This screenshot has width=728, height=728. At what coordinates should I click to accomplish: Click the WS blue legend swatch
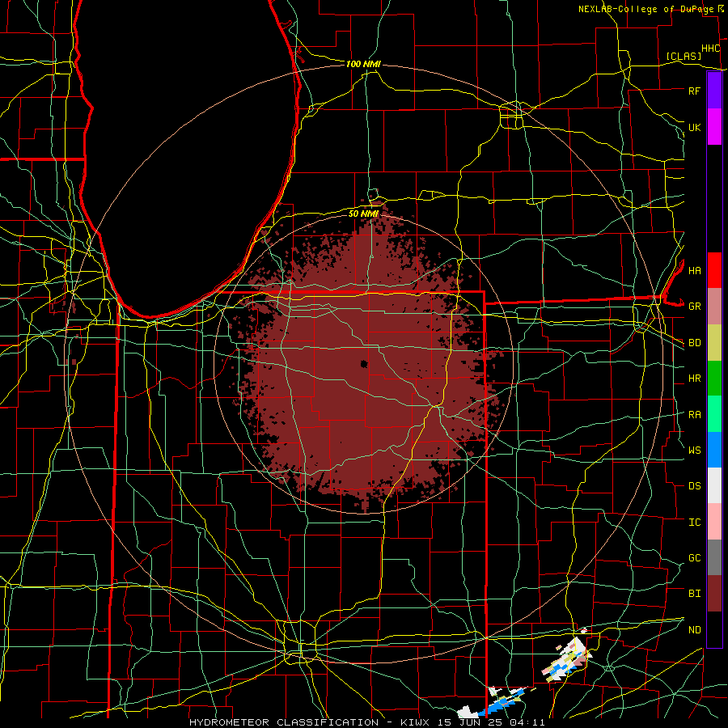click(714, 450)
